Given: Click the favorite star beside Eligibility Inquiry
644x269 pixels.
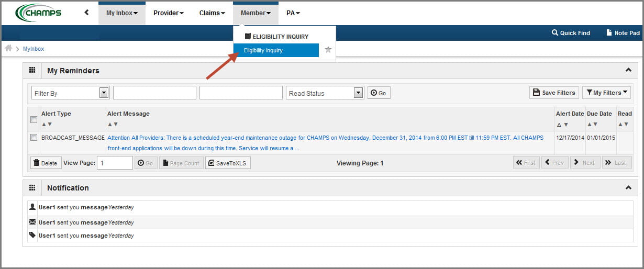Looking at the screenshot, I should 328,50.
